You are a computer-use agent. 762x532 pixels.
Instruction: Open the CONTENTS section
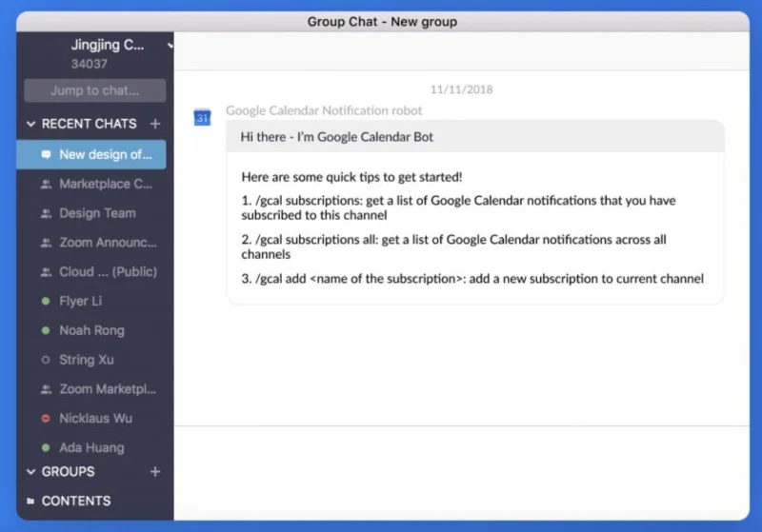click(76, 501)
